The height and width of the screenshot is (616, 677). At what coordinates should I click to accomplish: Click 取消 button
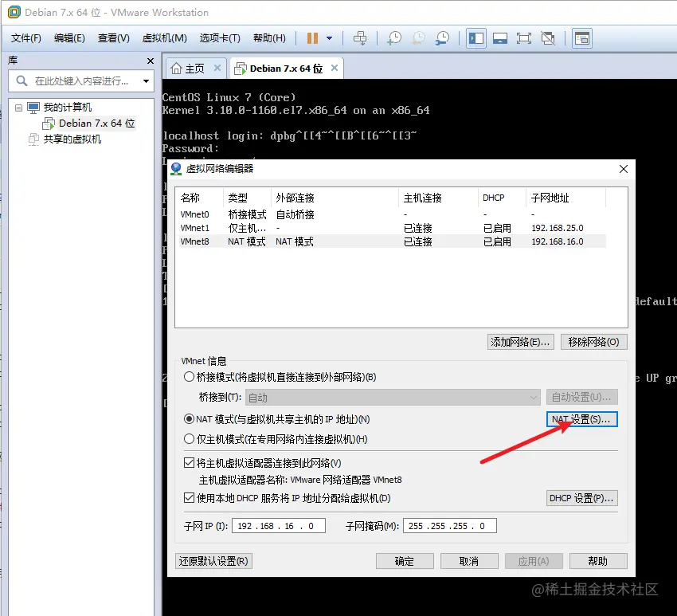click(x=469, y=561)
